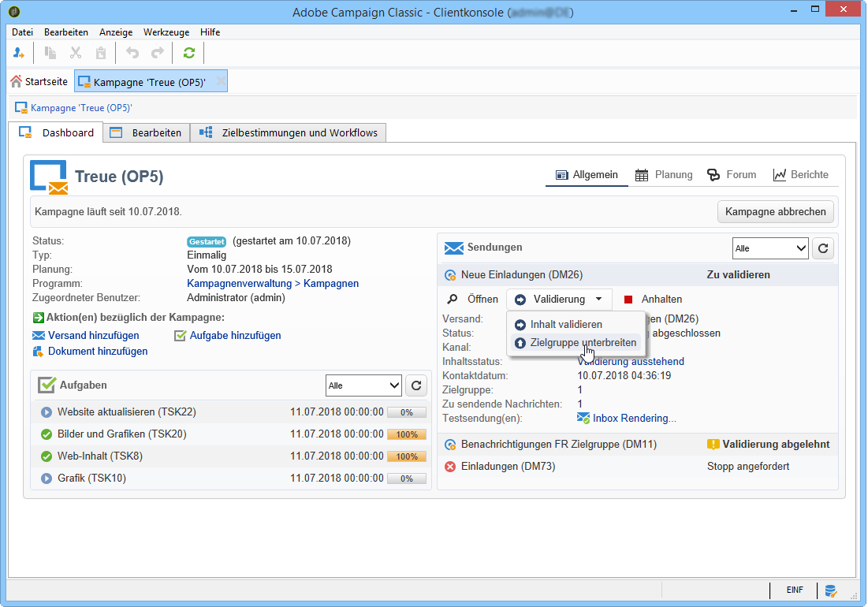Open the Sendungen 'Alle' filter dropdown
The height and width of the screenshot is (607, 868).
(769, 248)
